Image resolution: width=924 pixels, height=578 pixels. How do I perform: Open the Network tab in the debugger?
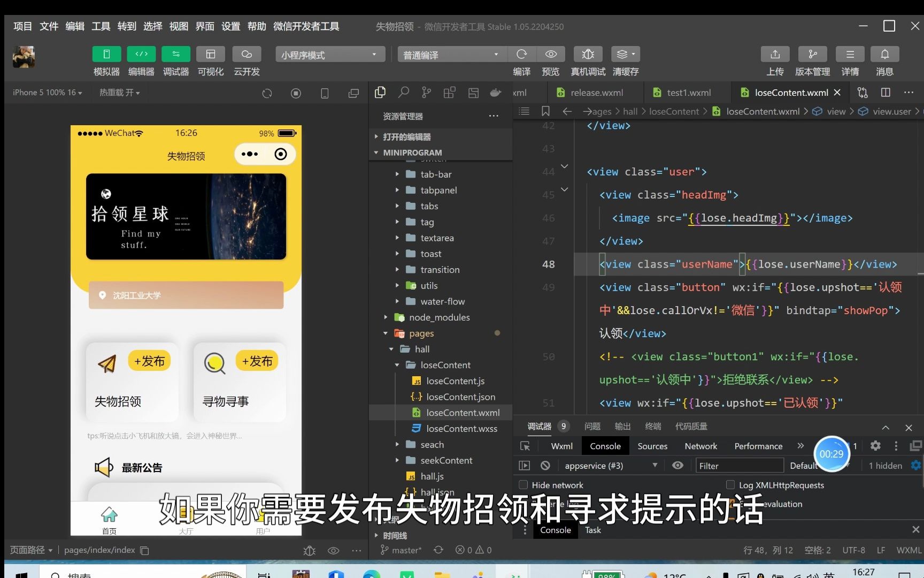[700, 446]
